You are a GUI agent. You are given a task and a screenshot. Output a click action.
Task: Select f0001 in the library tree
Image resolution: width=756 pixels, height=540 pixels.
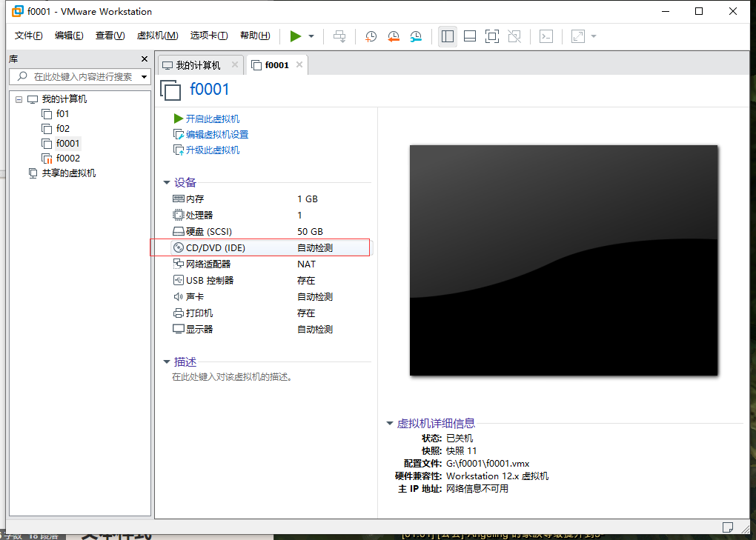67,144
